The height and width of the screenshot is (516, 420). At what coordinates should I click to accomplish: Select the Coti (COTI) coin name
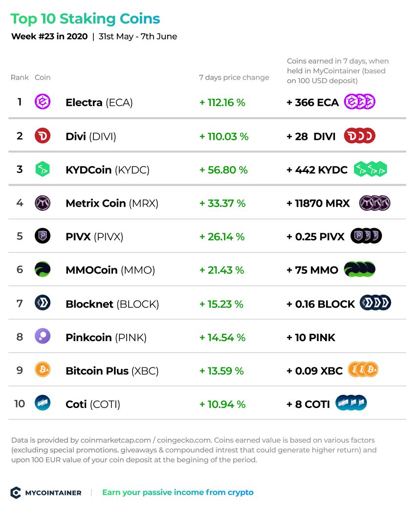pyautogui.click(x=93, y=405)
